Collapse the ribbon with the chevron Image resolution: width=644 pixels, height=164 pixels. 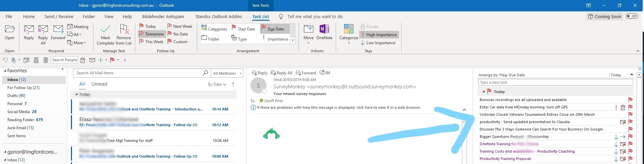coord(637,51)
